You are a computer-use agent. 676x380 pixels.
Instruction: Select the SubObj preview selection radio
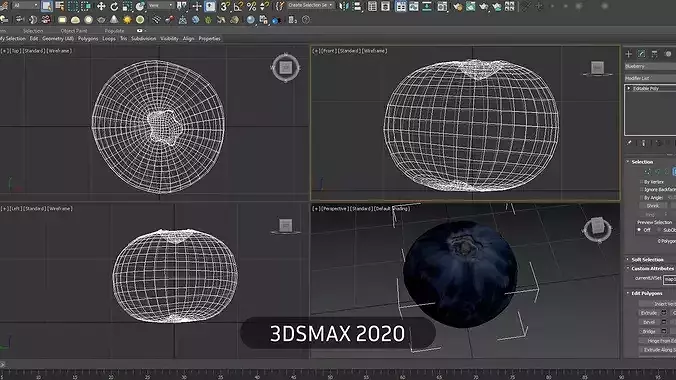(x=659, y=230)
